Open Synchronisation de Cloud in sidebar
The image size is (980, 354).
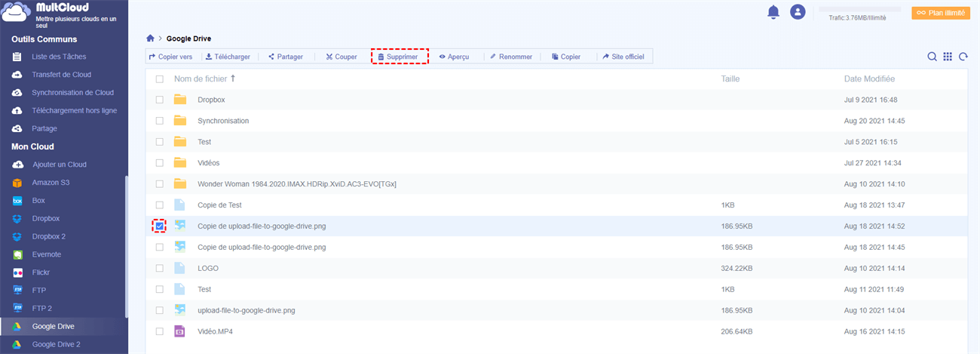pyautogui.click(x=72, y=93)
